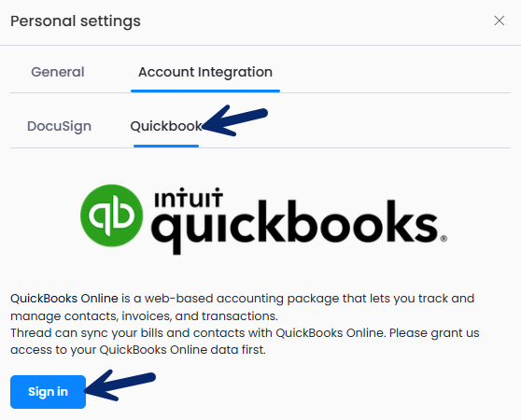
Task: Open the Quickbooks integration sub-tab
Action: (x=166, y=126)
